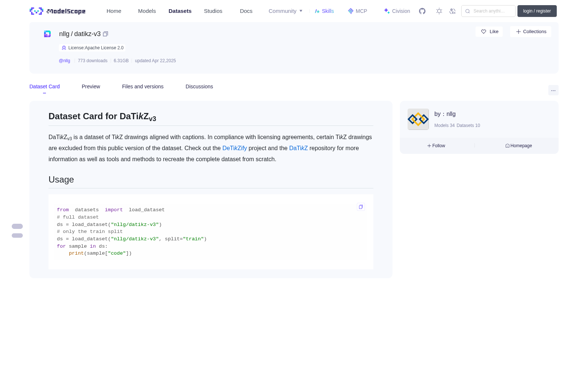Switch language with translate icon
The height and width of the screenshot is (368, 588).
[452, 11]
